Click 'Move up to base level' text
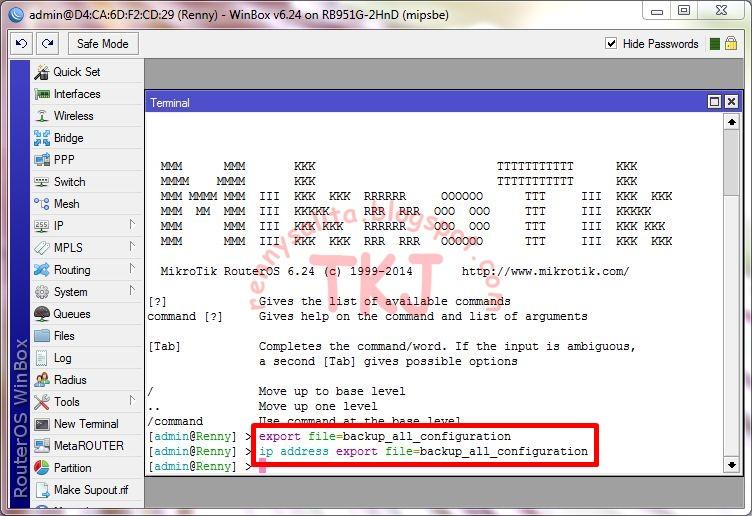 332,391
